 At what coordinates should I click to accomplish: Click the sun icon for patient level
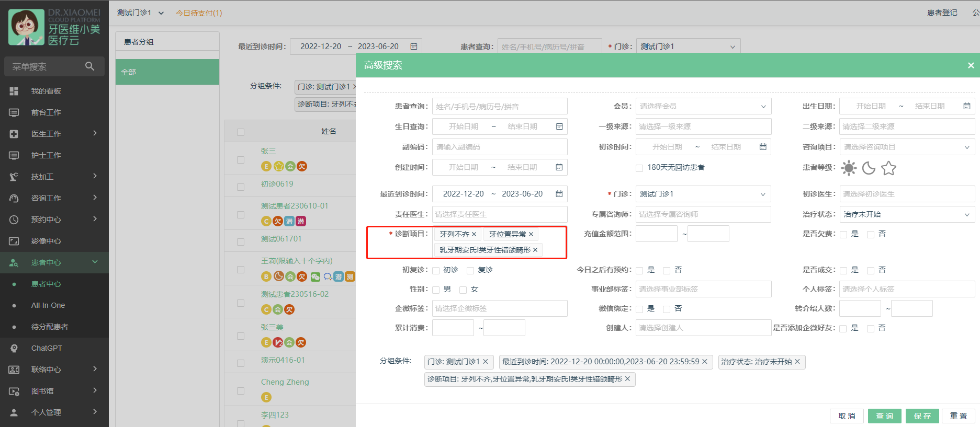pyautogui.click(x=849, y=168)
